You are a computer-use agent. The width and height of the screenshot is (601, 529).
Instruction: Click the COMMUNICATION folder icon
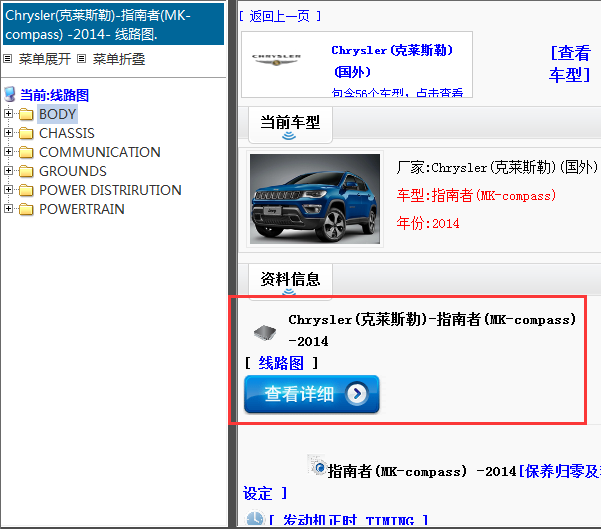click(x=26, y=152)
